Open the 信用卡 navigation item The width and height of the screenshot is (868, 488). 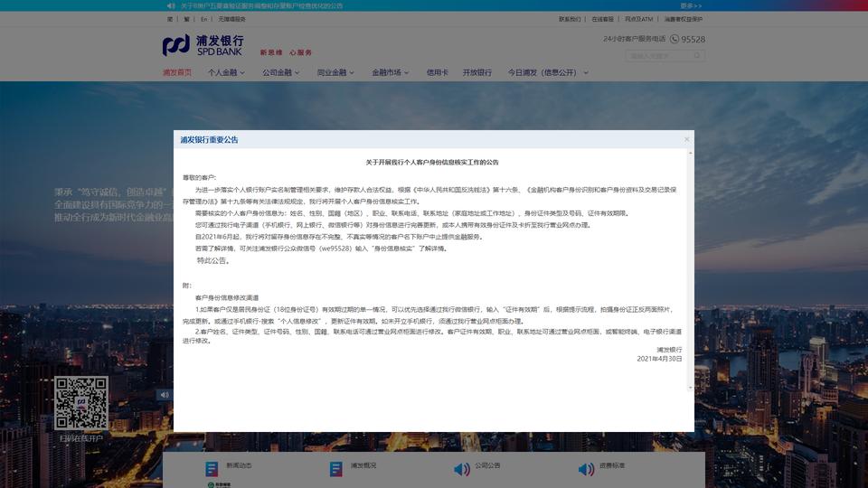pos(438,72)
